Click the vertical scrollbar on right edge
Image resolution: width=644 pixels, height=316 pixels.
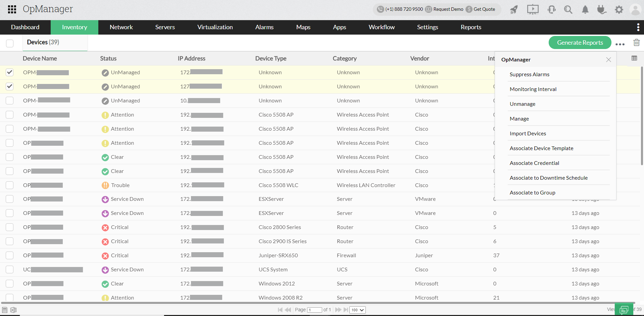[x=642, y=115]
